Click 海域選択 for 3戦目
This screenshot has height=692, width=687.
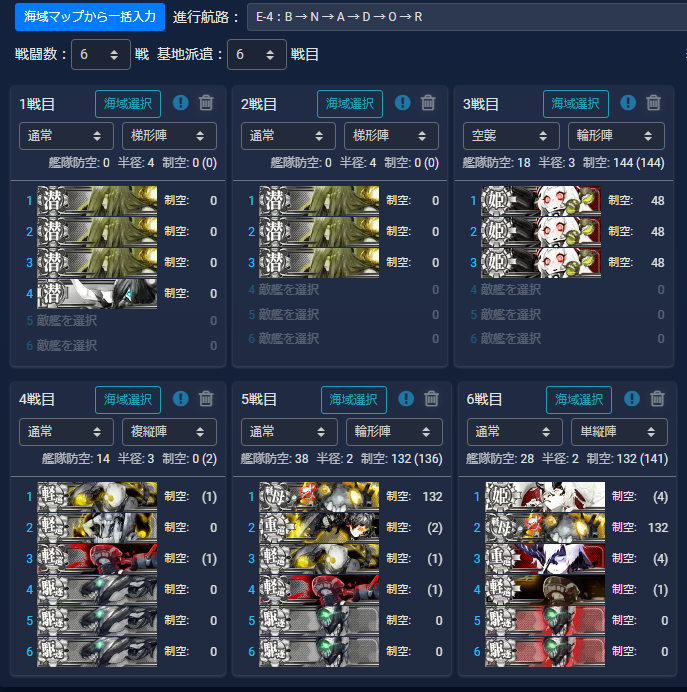576,104
